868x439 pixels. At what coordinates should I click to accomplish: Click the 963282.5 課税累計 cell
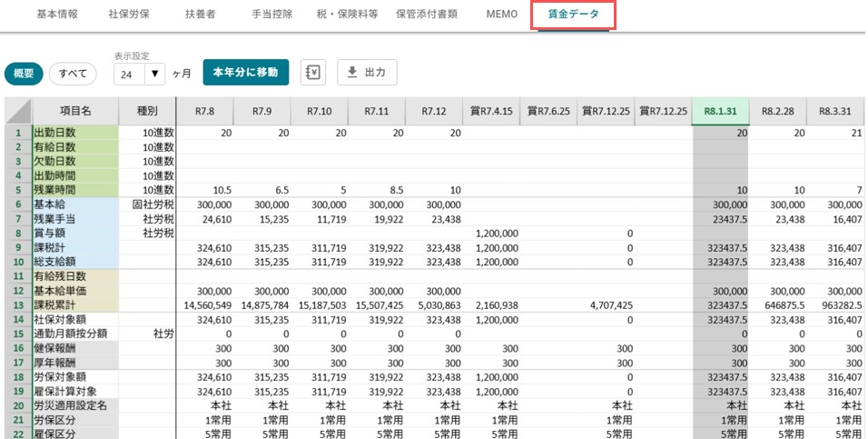835,305
